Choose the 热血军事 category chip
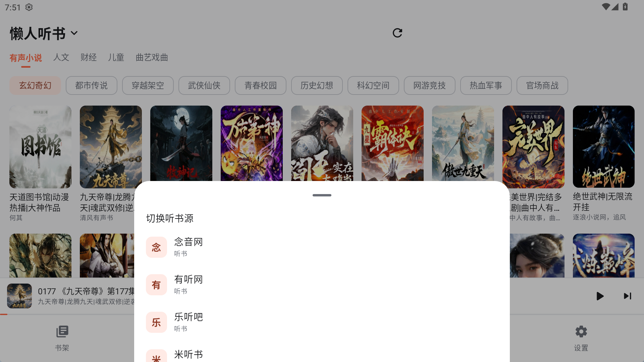The image size is (644, 362). click(486, 85)
